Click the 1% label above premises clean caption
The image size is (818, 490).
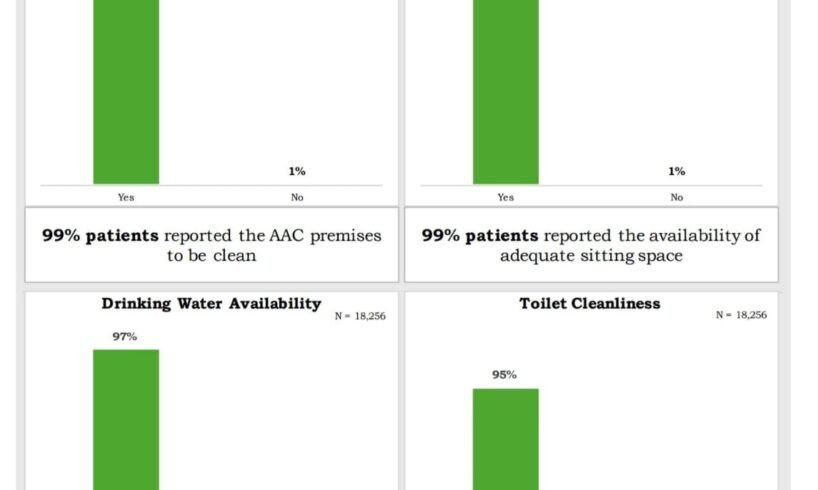pyautogui.click(x=297, y=172)
